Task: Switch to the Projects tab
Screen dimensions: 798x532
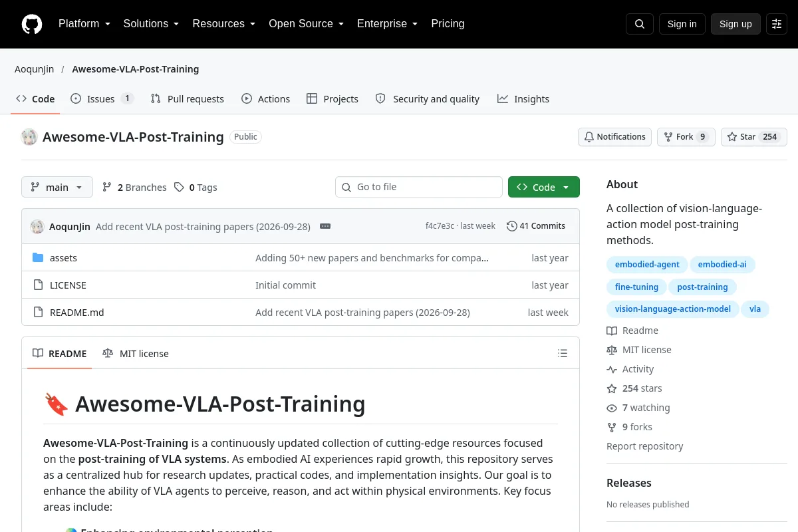Action: [x=332, y=99]
